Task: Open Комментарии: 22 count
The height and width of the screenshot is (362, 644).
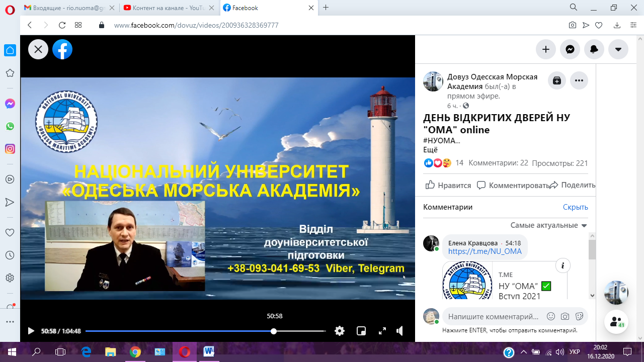Action: pyautogui.click(x=498, y=163)
